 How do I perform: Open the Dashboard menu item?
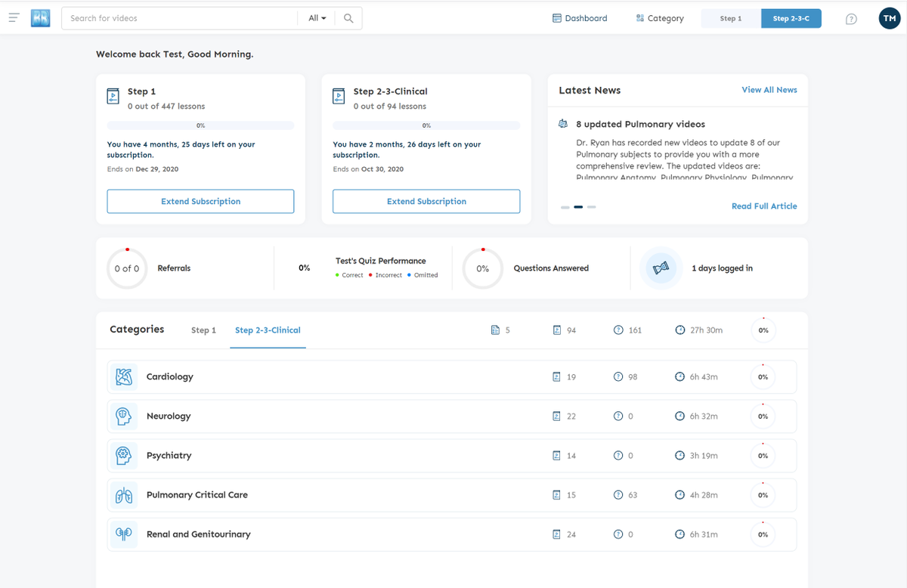[580, 18]
